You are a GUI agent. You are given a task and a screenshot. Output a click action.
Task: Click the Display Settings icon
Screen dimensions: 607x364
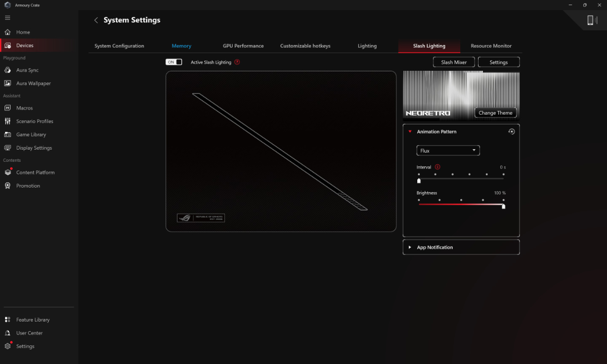click(8, 148)
